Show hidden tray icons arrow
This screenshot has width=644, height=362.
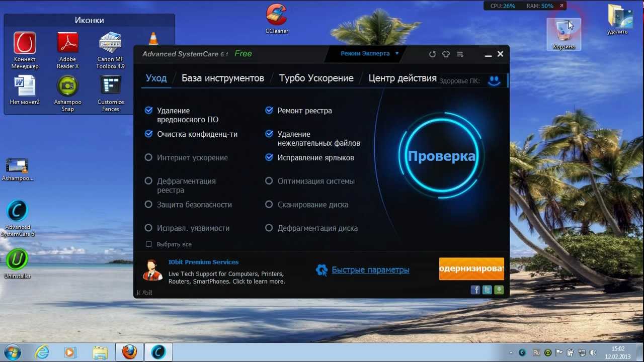click(x=511, y=353)
